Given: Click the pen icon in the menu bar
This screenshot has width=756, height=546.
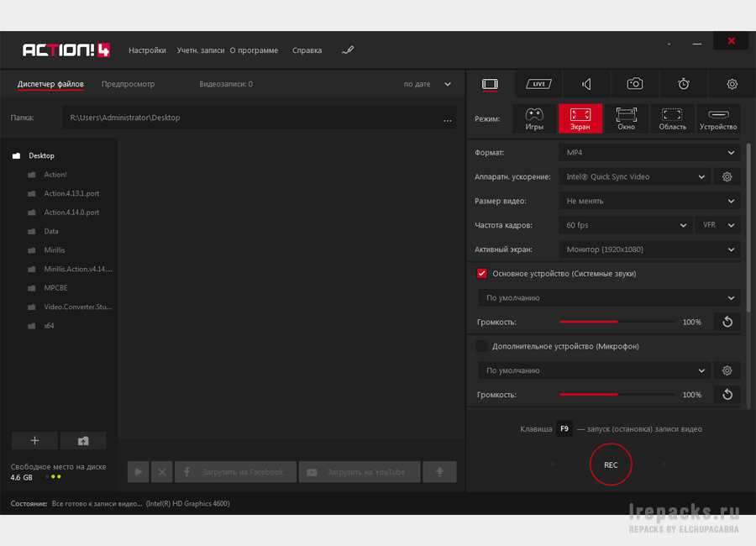Looking at the screenshot, I should (x=348, y=50).
